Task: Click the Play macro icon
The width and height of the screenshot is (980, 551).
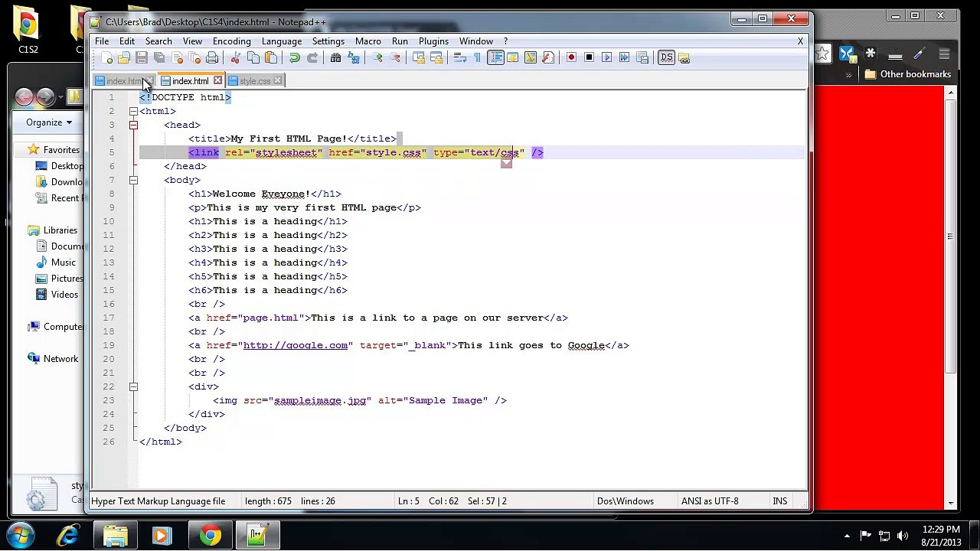Action: (x=606, y=58)
